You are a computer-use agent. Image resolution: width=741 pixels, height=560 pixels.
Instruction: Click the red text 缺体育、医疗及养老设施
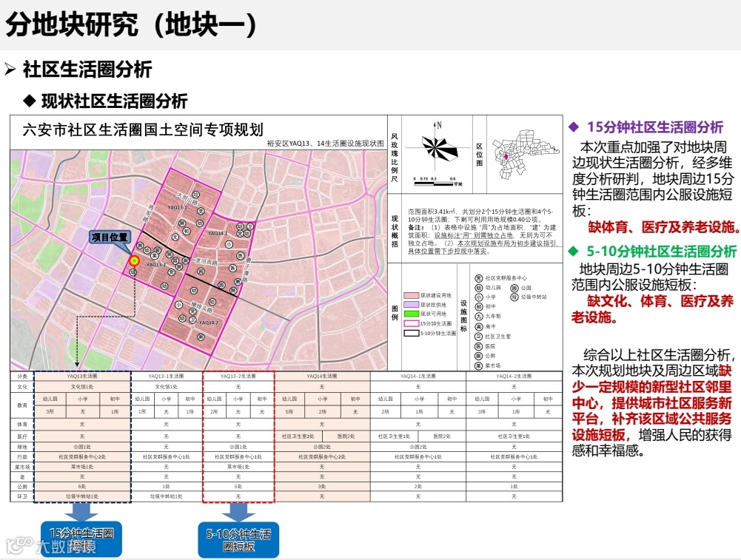tap(665, 227)
